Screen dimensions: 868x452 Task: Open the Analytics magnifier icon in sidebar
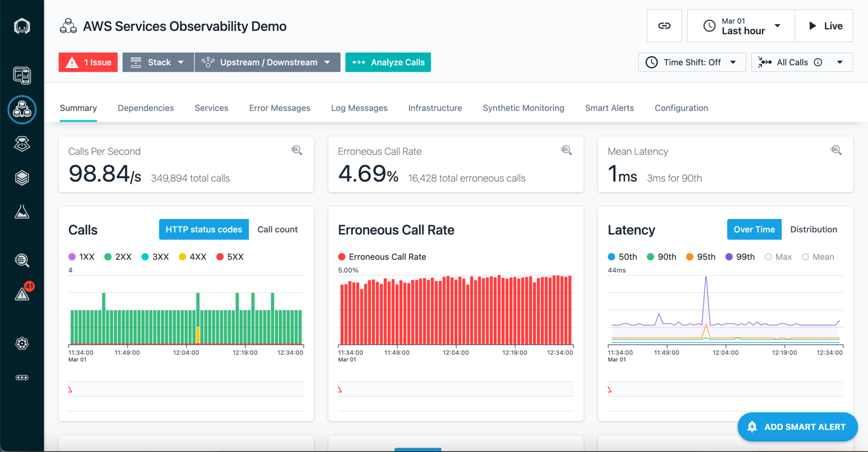tap(22, 260)
